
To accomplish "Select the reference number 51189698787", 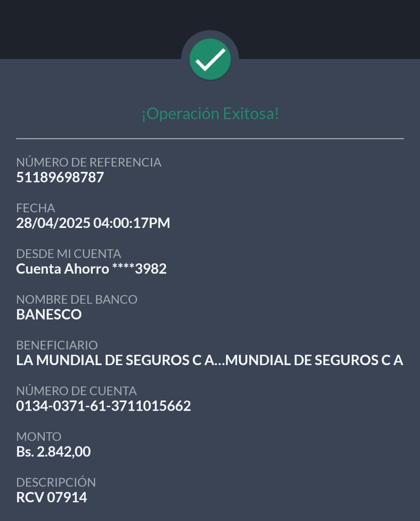I will [60, 177].
